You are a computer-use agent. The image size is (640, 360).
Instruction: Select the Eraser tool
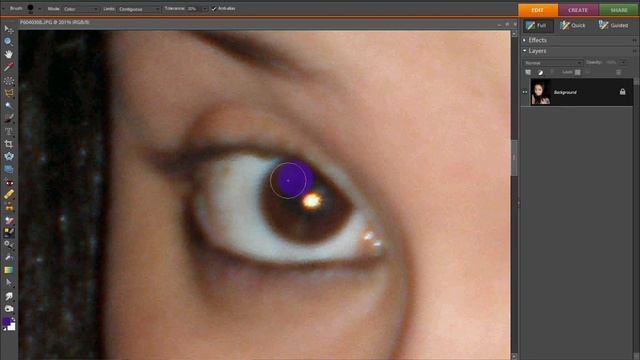pyautogui.click(x=9, y=220)
